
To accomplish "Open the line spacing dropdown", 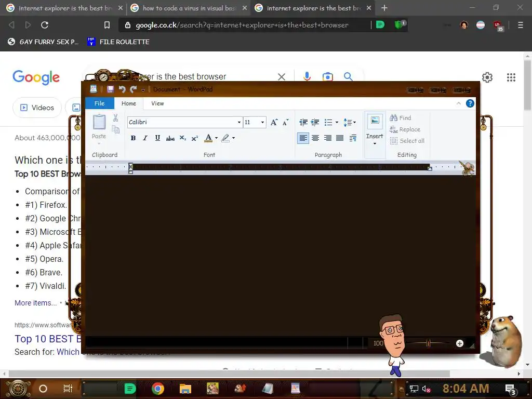I will click(x=350, y=122).
